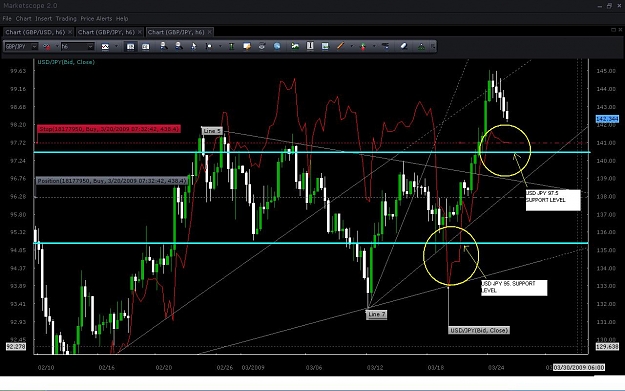The image size is (625, 391).
Task: Click the zoom in magnifier icon
Action: point(163,46)
